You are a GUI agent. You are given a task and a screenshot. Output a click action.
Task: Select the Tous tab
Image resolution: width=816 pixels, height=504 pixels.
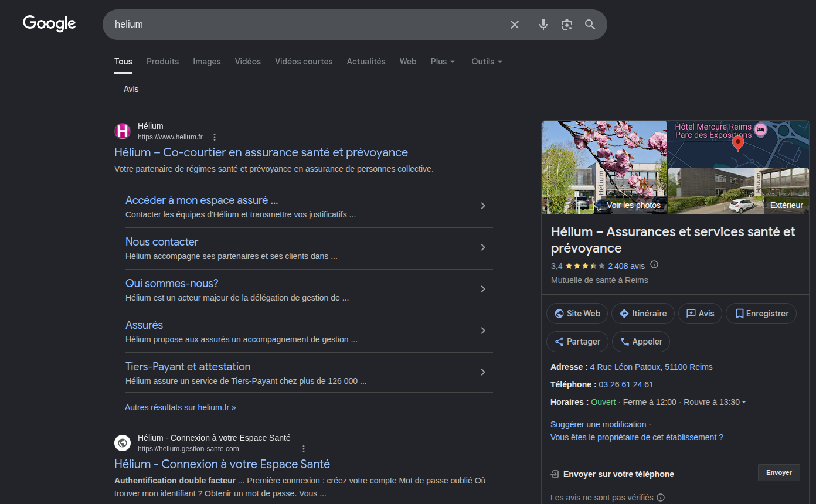click(x=123, y=62)
